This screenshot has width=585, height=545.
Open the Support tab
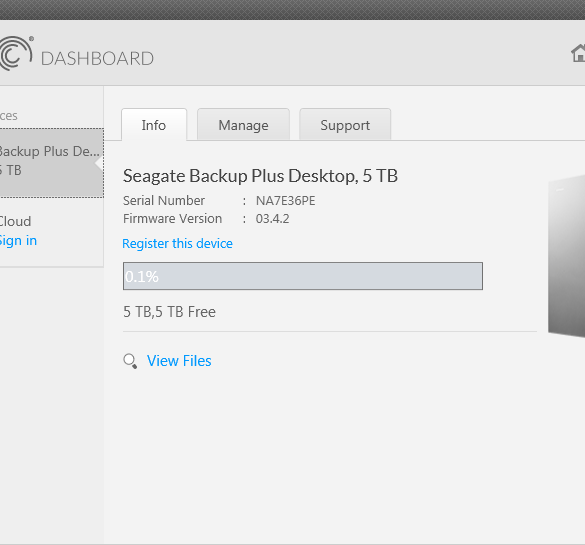[345, 125]
